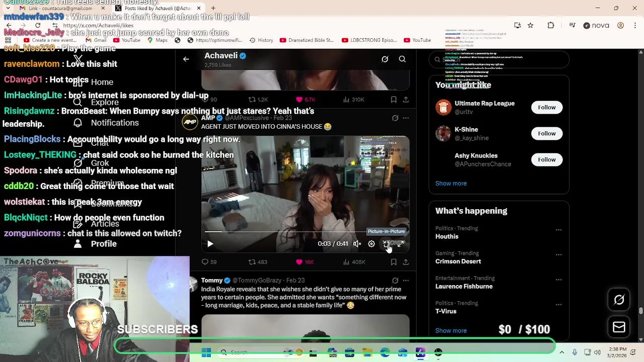Open options for the Houthis trend
This screenshot has width=644, height=362.
click(x=558, y=230)
